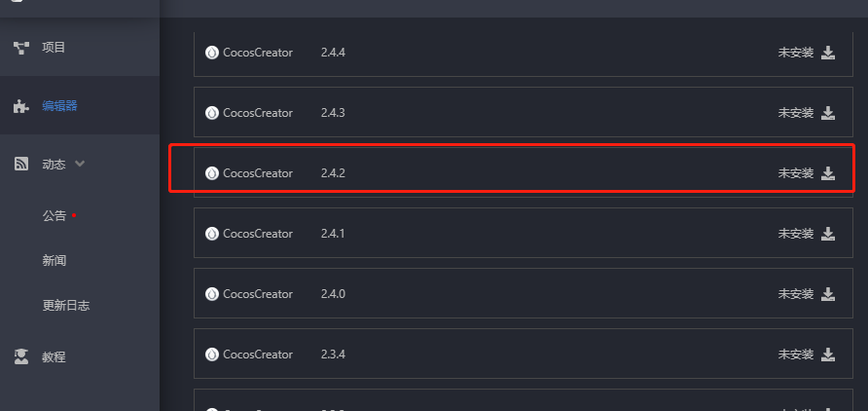
Task: Click download icon for CocosCreator 2.4.0
Action: (x=828, y=294)
